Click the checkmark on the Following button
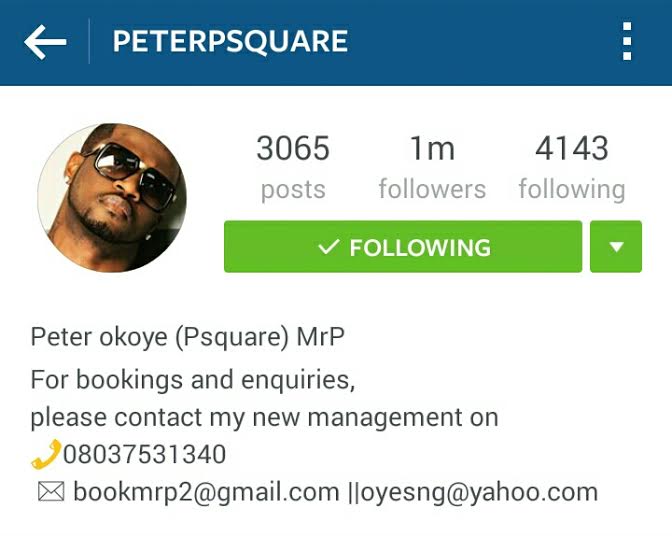The width and height of the screenshot is (672, 537). (329, 247)
